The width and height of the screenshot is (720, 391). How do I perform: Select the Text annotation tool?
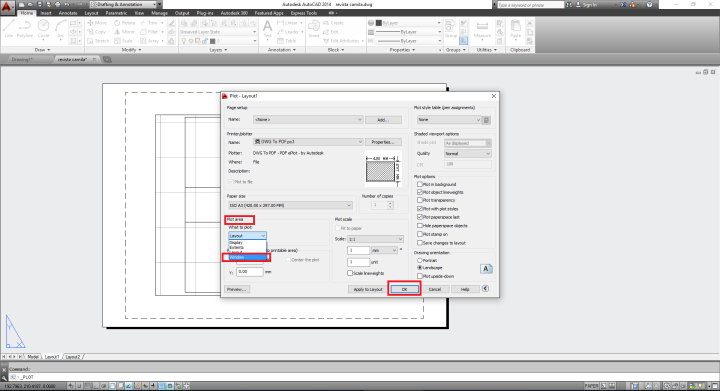pyautogui.click(x=267, y=30)
